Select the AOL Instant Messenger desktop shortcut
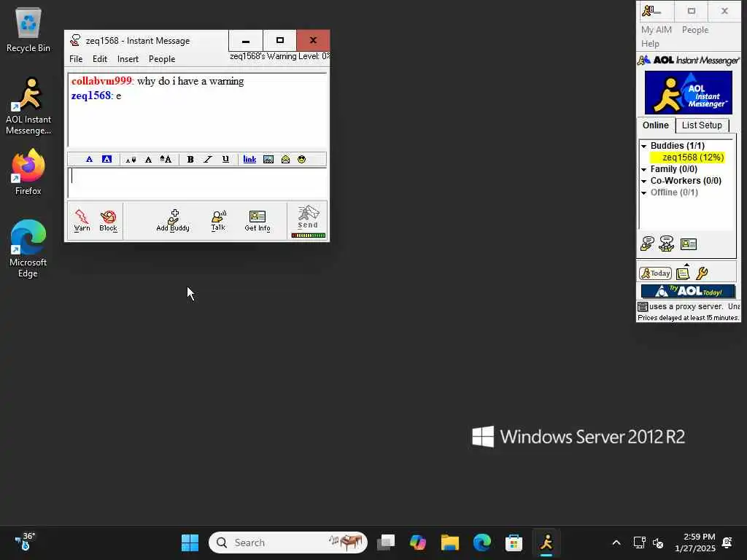Viewport: 747px width, 560px height. tap(28, 106)
